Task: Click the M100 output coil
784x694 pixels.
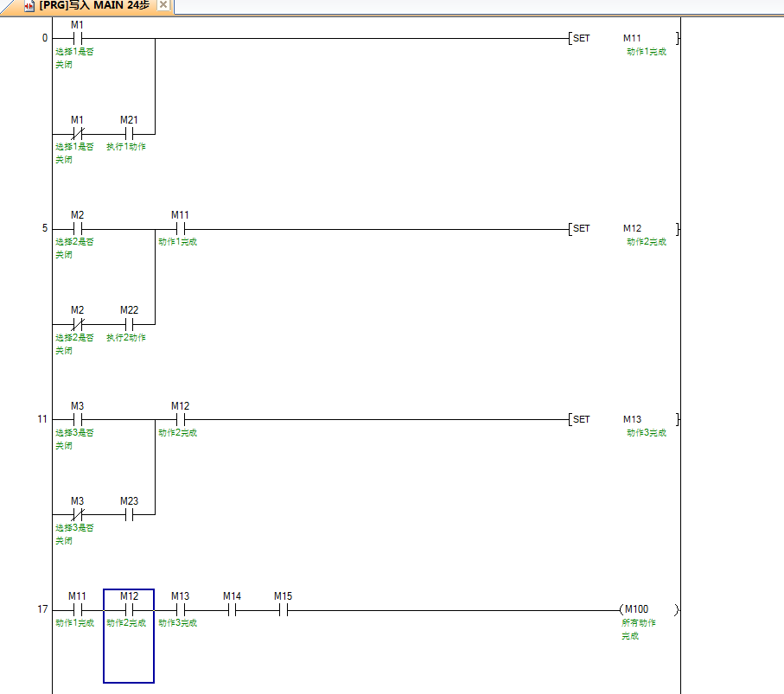Action: click(x=648, y=609)
